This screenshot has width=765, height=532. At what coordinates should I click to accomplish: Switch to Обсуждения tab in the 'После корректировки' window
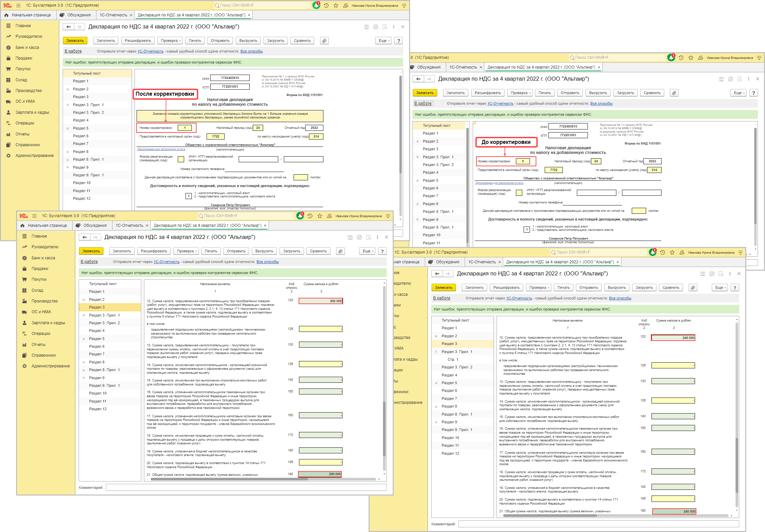76,15
